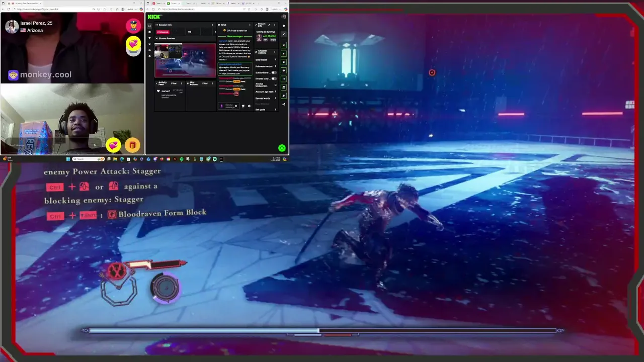This screenshot has height=362, width=644.
Task: Open Session Info three-dot menu
Action: point(212,25)
